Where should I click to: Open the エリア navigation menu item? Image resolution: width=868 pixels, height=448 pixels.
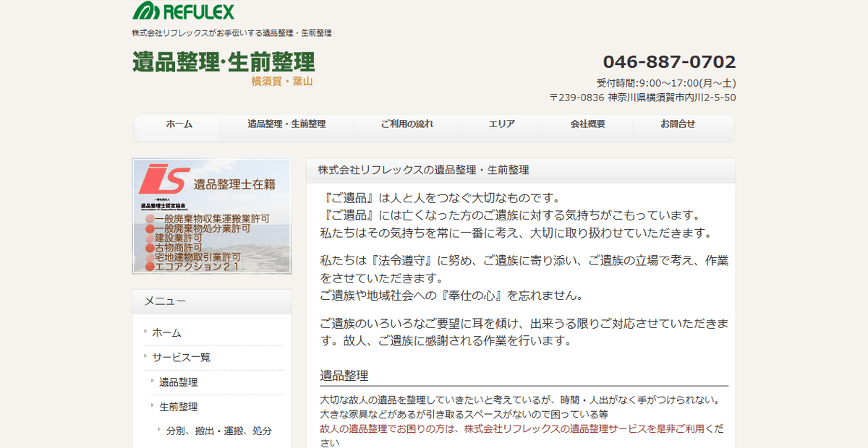click(501, 124)
